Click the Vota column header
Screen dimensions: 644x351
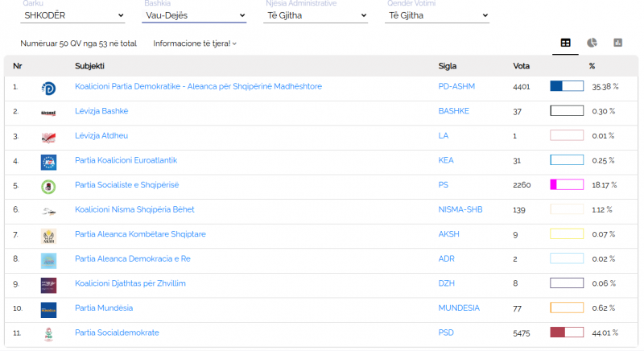(x=522, y=66)
